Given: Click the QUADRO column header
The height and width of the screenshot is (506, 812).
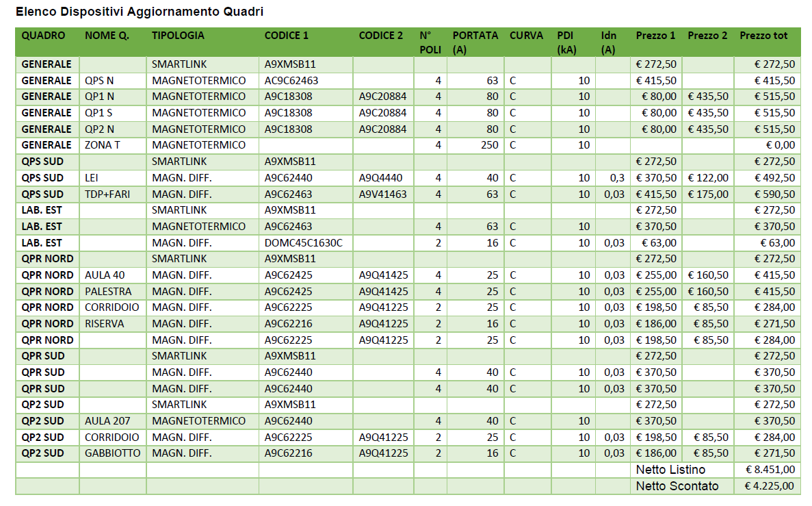Looking at the screenshot, I should point(43,36).
